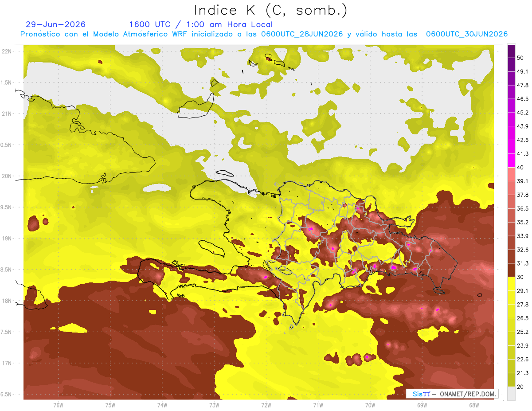Click the latitude label "21N"
532x411 pixels.
(7, 114)
